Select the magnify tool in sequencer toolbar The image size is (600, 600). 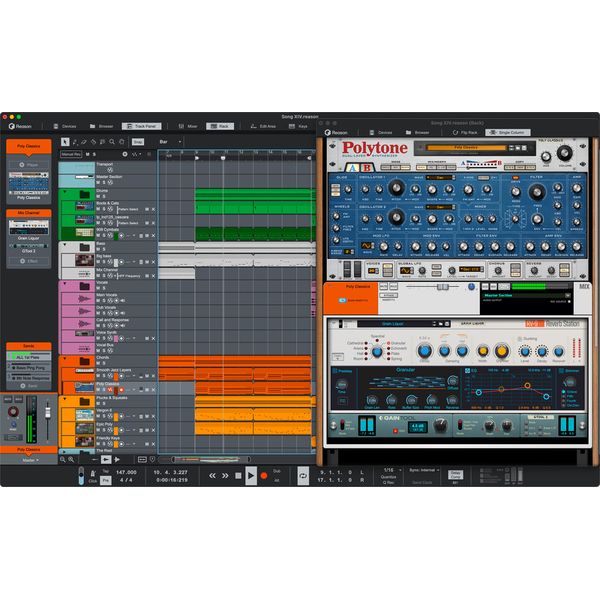coord(112,142)
